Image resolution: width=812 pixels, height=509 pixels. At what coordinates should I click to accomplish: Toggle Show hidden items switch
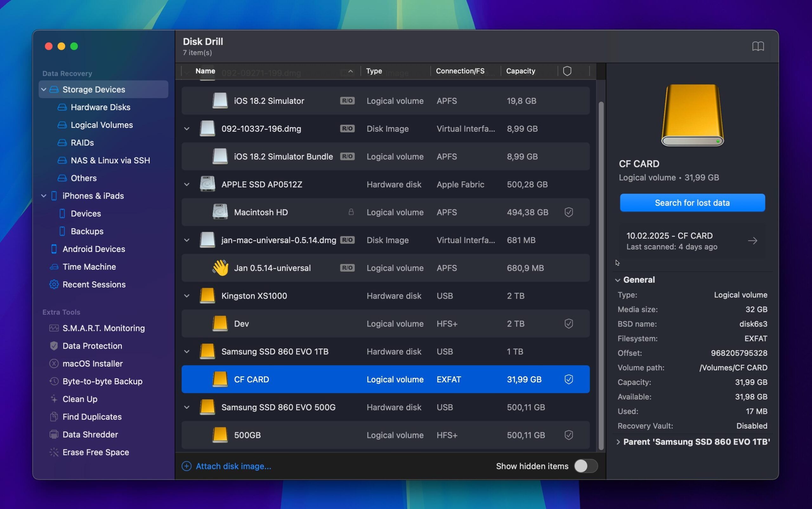[x=586, y=466]
